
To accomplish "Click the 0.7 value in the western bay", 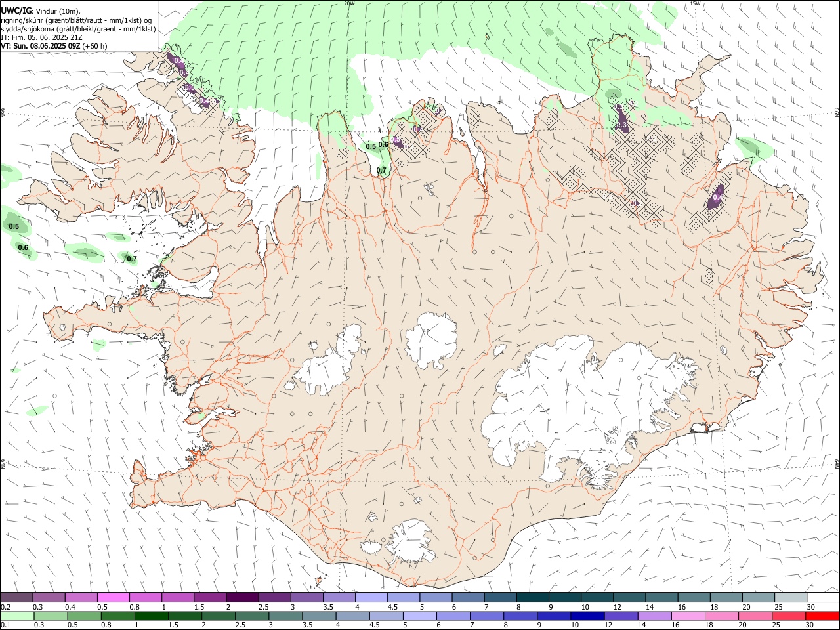I will [132, 259].
